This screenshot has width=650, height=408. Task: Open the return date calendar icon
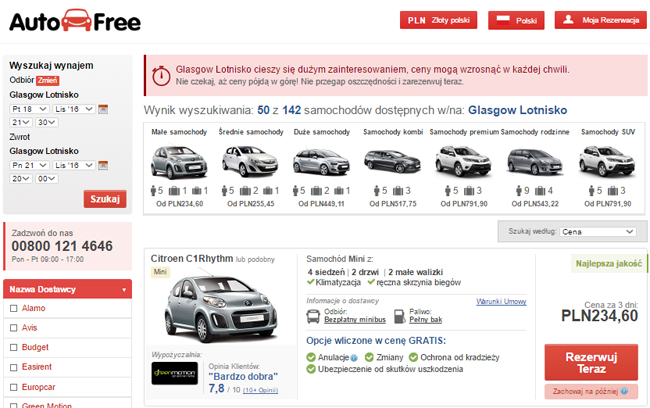click(103, 165)
